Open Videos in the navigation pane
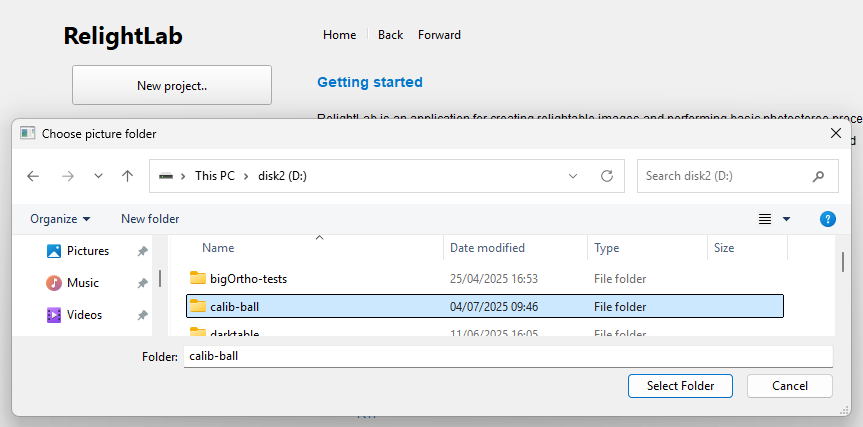Screen dimensions: 863x427 [x=74, y=315]
